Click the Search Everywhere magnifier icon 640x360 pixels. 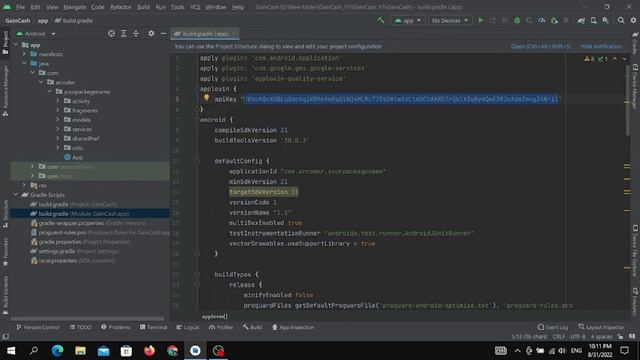pos(621,20)
